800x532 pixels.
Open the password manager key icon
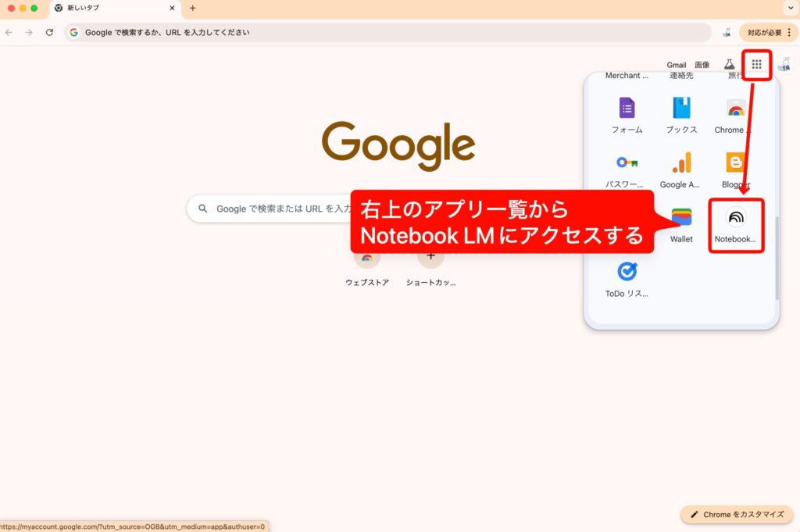pos(627,168)
